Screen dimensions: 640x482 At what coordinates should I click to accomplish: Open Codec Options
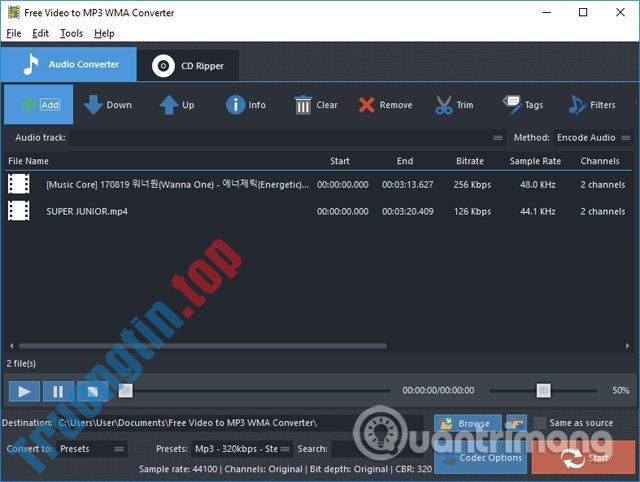480,458
